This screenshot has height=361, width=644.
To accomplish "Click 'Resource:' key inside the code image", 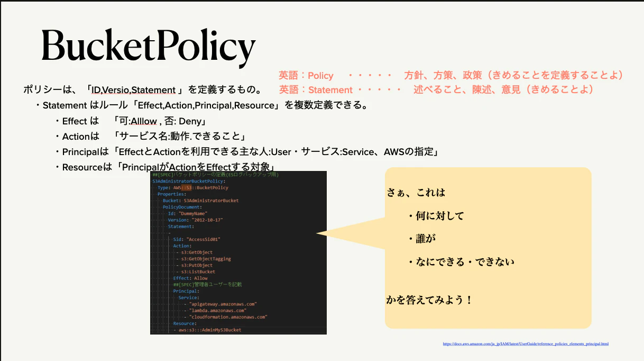I will click(185, 323).
